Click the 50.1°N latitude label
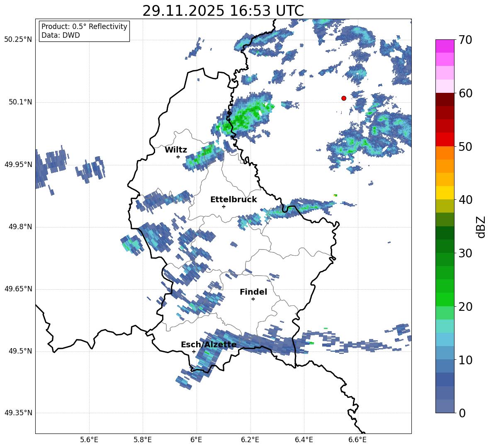491x448 pixels. click(x=21, y=102)
